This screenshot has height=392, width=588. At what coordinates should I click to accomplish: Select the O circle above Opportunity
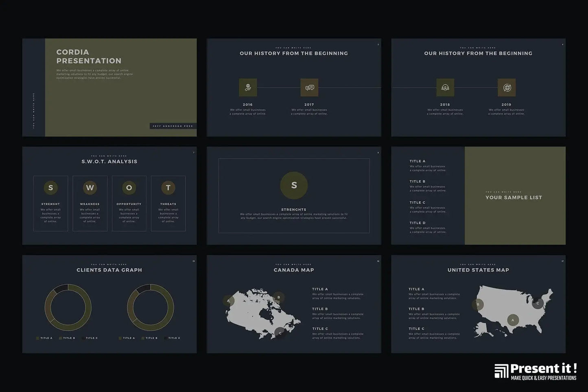(129, 187)
